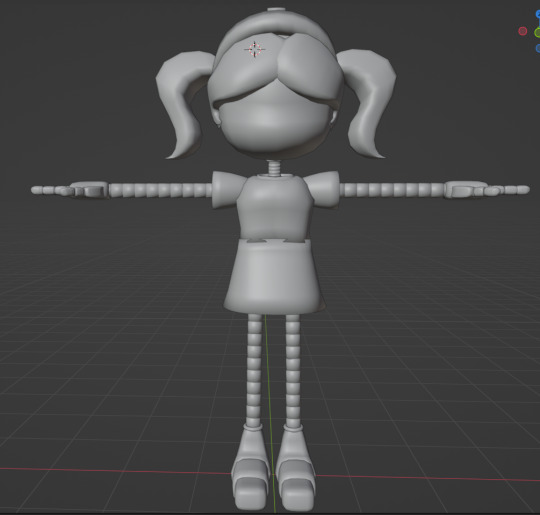This screenshot has height=515, width=540.
Task: Select the small cylinder knob atop the head
Action: [x=276, y=10]
